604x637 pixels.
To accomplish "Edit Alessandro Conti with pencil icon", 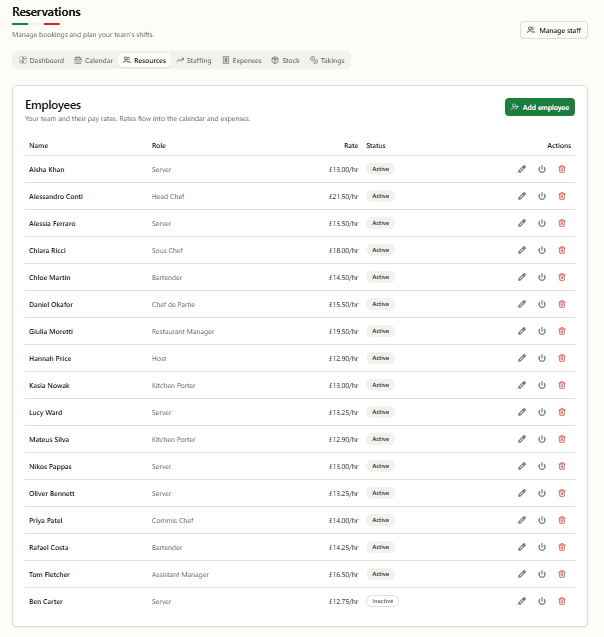I will pyautogui.click(x=522, y=196).
